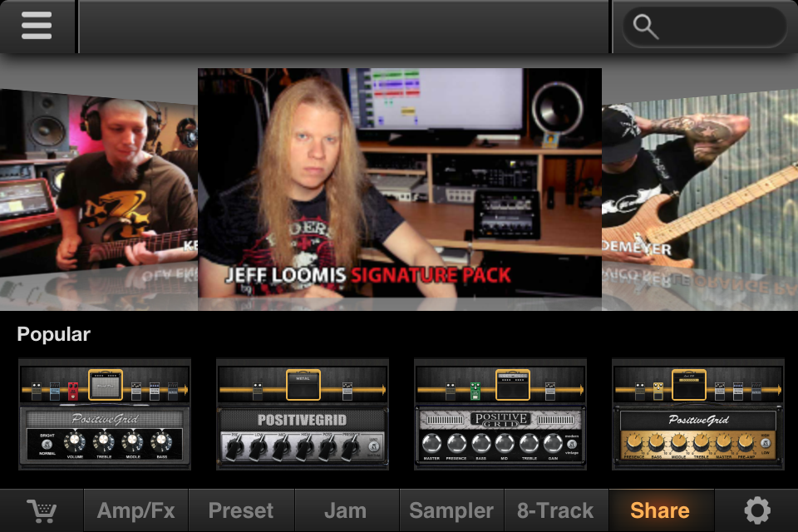The image size is (798, 532).
Task: Select the bald guitarist with headphones banner
Action: point(99,183)
